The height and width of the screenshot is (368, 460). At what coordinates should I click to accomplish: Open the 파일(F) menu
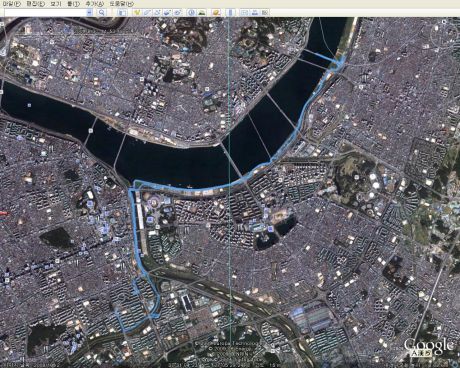(11, 4)
